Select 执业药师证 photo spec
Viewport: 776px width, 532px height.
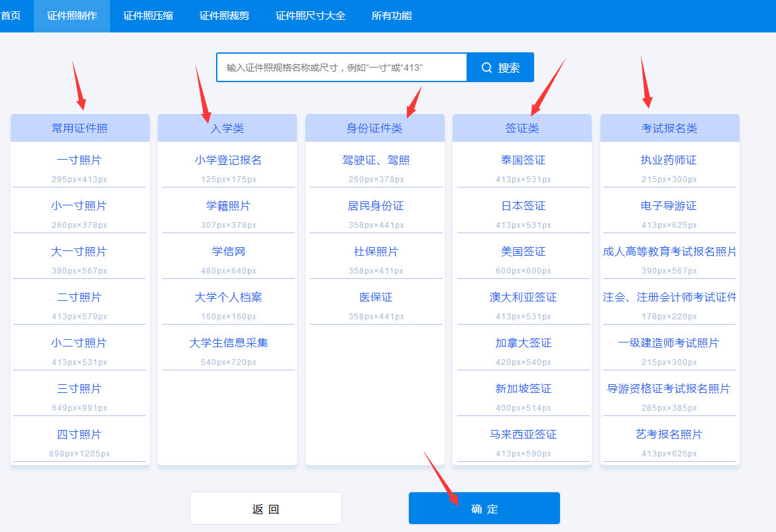click(669, 160)
